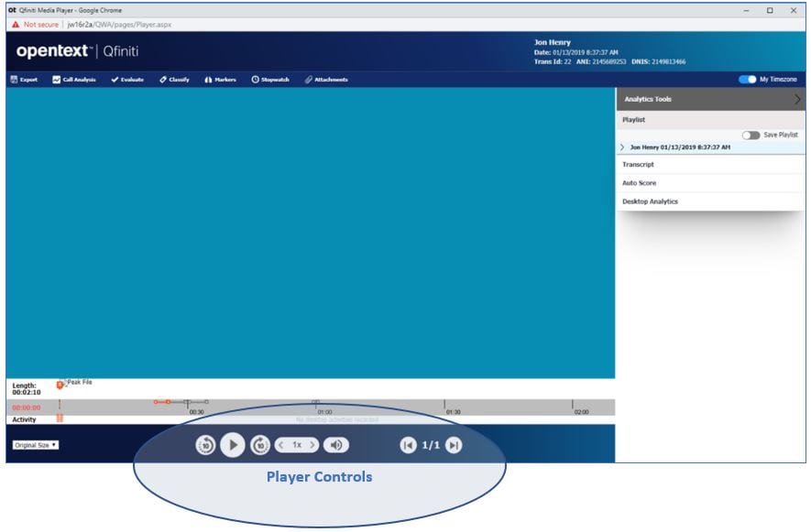Screen dimensions: 811x532
Task: Skip to the next playlist item
Action: coord(454,444)
